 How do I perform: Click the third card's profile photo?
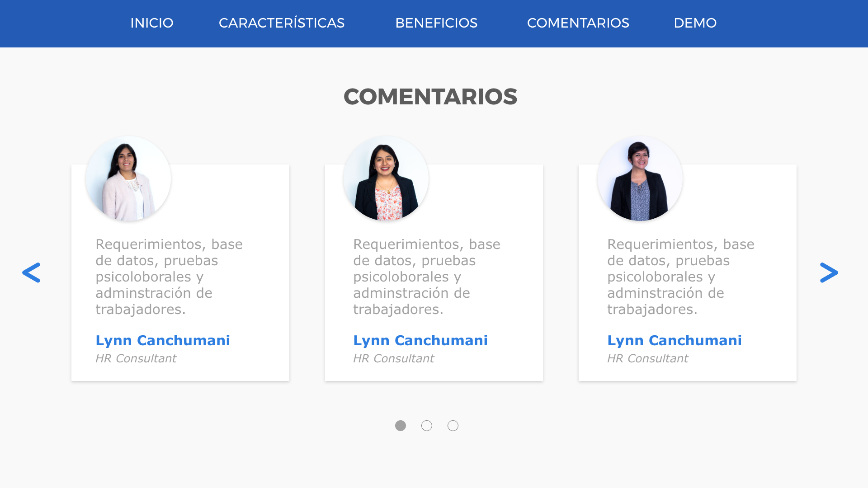pos(640,179)
